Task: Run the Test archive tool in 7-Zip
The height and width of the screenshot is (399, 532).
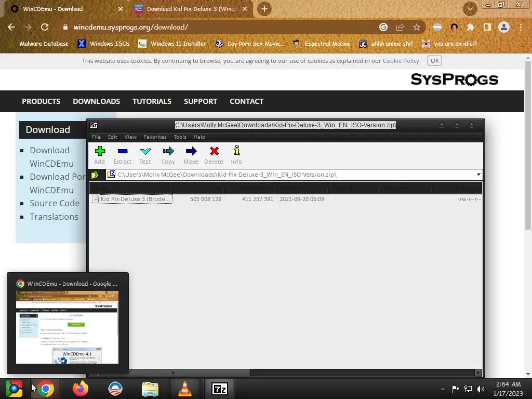Action: click(x=145, y=155)
